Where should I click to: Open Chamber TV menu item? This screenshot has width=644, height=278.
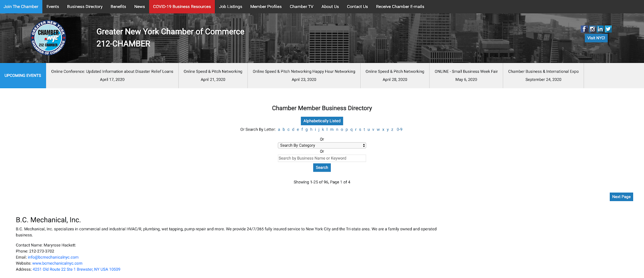pos(301,6)
